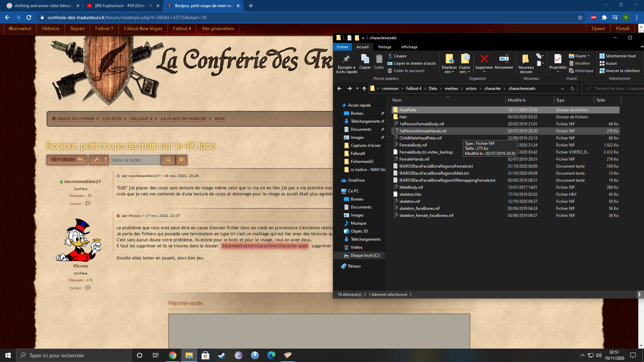Click Tipeee link in header
This screenshot has width=644, height=362.
pos(598,29)
